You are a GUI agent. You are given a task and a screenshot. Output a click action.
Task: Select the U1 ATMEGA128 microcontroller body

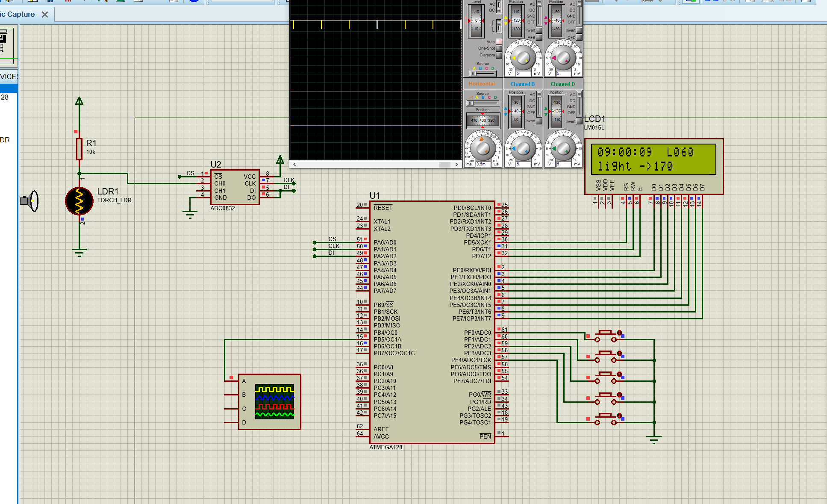tap(432, 322)
